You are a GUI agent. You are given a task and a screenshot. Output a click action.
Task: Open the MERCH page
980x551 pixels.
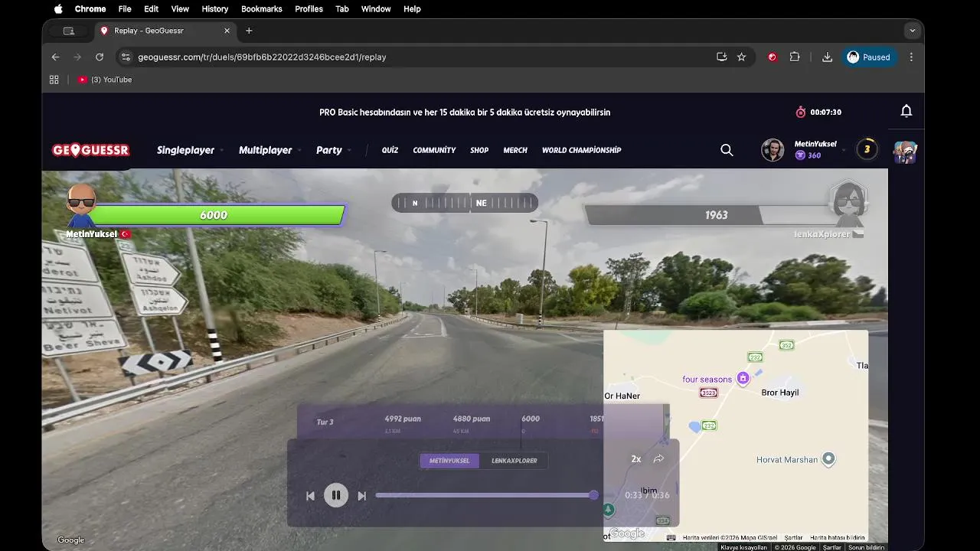[515, 150]
